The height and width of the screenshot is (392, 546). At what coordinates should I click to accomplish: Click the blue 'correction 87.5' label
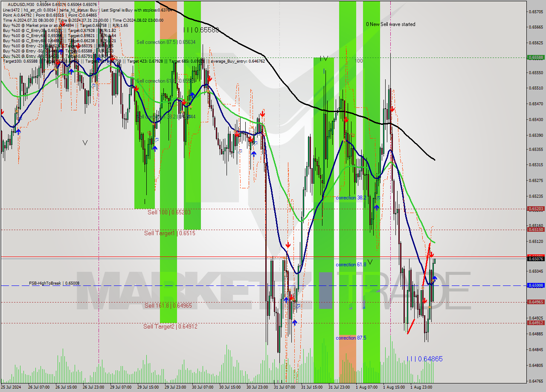coord(351,338)
